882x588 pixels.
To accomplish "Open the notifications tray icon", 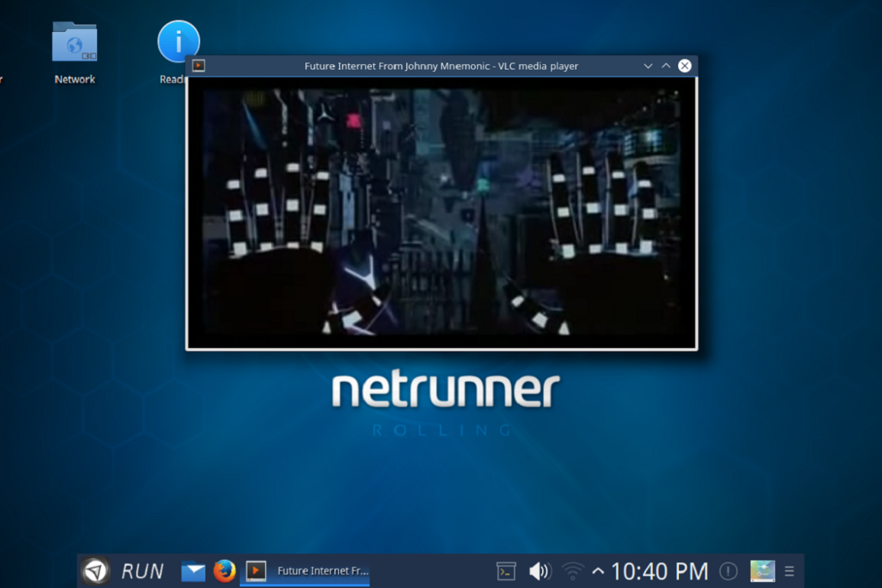I will coord(729,571).
